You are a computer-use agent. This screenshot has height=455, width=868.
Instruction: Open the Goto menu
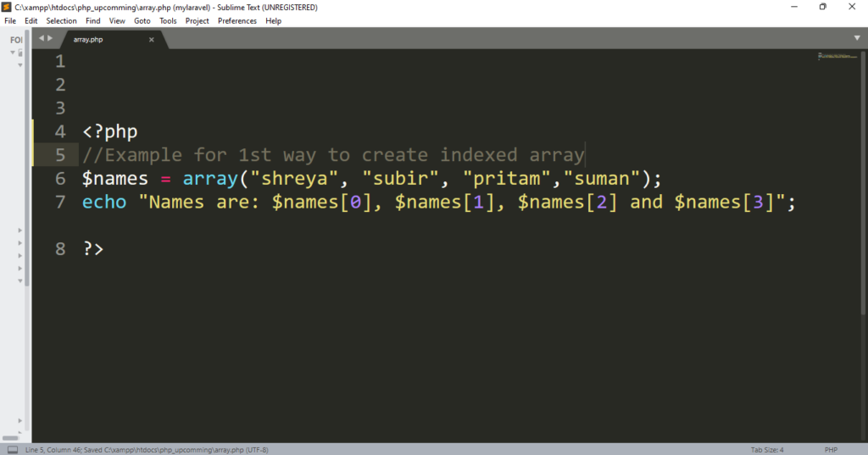tap(142, 20)
